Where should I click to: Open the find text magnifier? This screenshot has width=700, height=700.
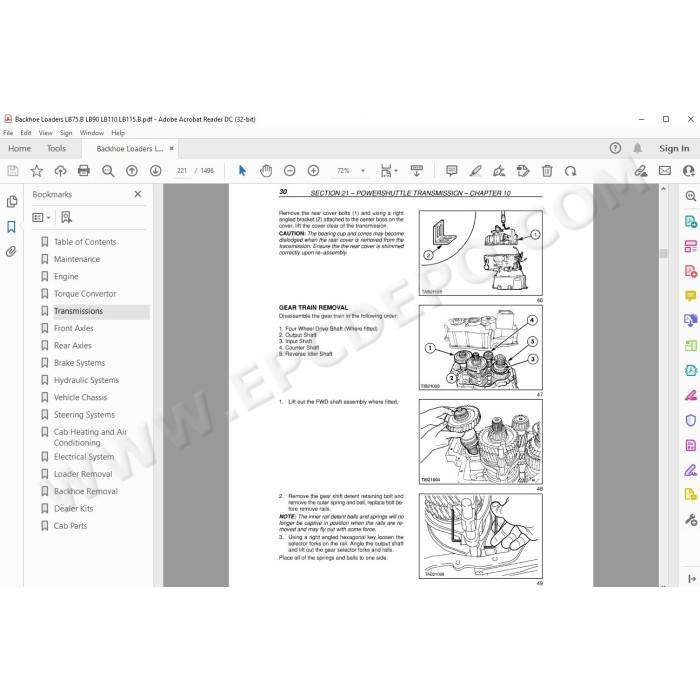[108, 171]
